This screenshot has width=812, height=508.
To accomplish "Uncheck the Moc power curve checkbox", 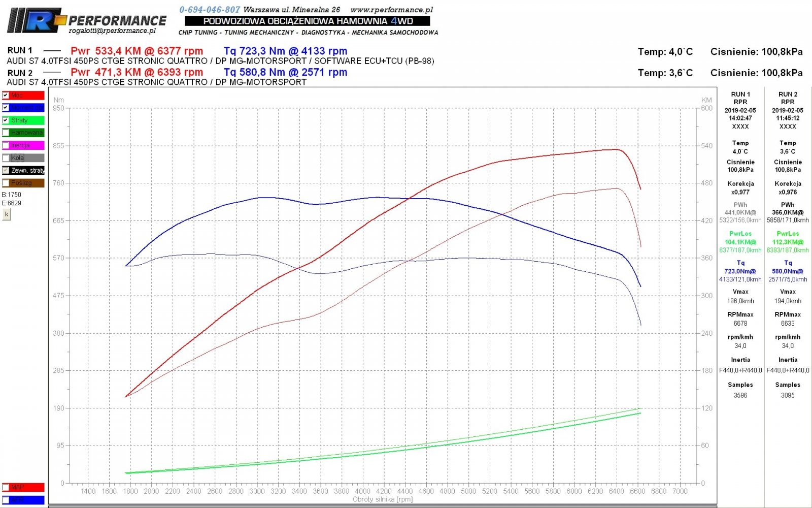I will pyautogui.click(x=6, y=95).
